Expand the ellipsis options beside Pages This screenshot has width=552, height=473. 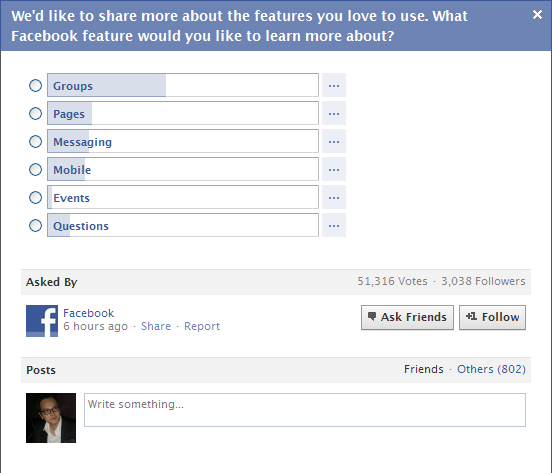pyautogui.click(x=334, y=113)
